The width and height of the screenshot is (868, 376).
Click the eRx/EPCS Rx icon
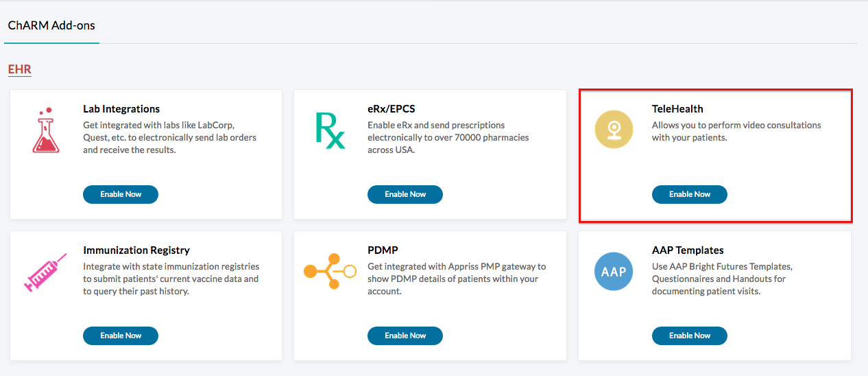pyautogui.click(x=330, y=130)
